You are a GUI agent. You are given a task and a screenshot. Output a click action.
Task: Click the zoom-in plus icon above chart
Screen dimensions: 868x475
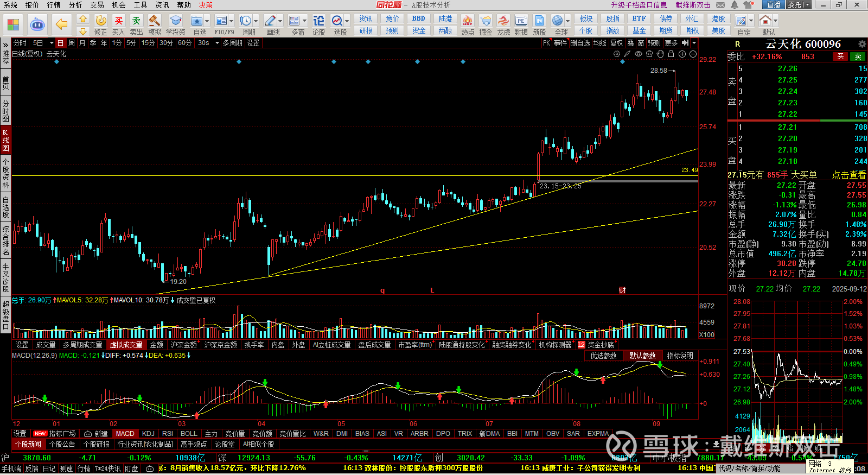tap(682, 54)
